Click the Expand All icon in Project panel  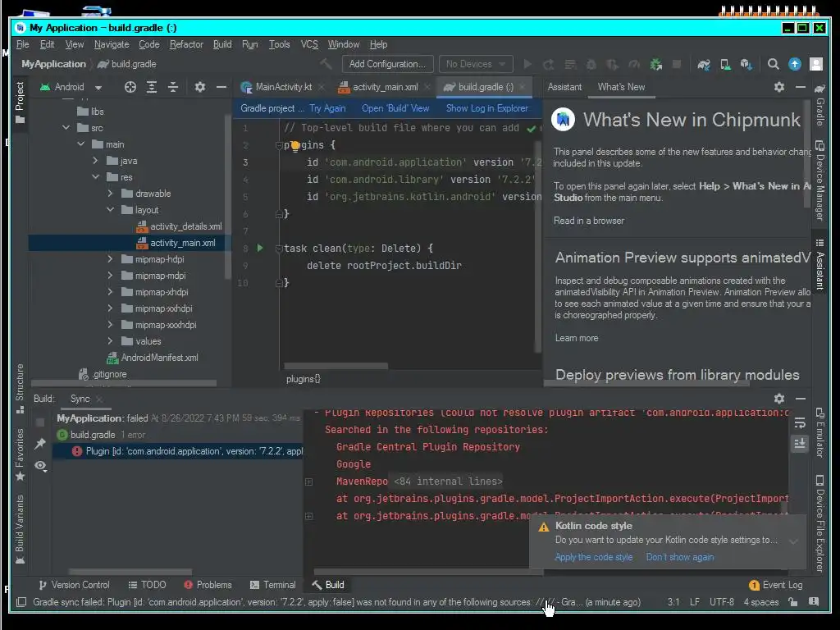pyautogui.click(x=152, y=87)
